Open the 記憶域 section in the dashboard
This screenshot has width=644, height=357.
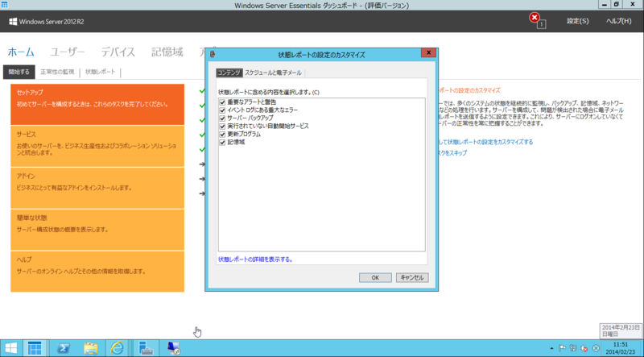(x=167, y=52)
